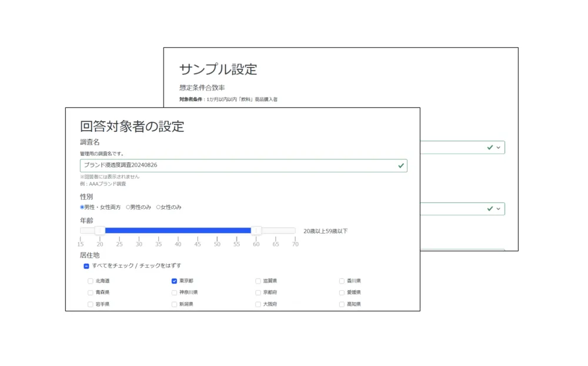Toggle すべてをチェック / チェックをはずす checkbox
The height and width of the screenshot is (366, 588).
coord(86,266)
